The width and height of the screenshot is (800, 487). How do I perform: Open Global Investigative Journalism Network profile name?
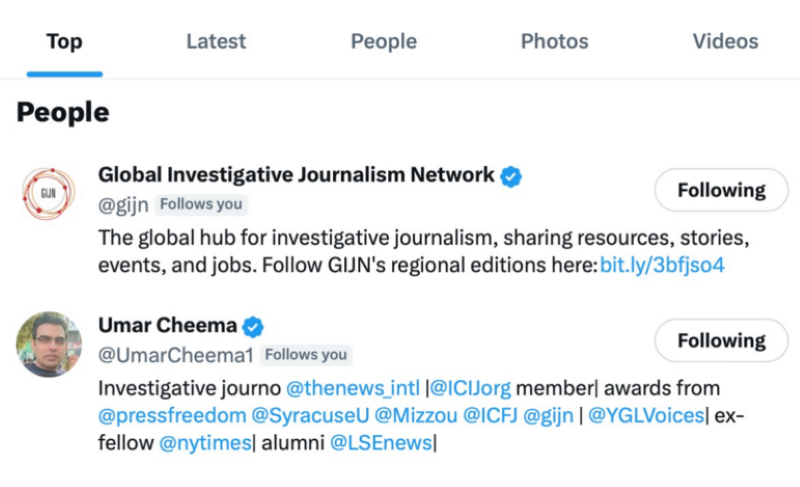coord(296,176)
